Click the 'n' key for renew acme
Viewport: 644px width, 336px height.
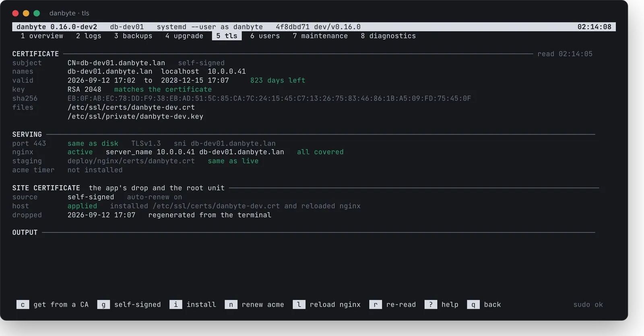click(231, 305)
